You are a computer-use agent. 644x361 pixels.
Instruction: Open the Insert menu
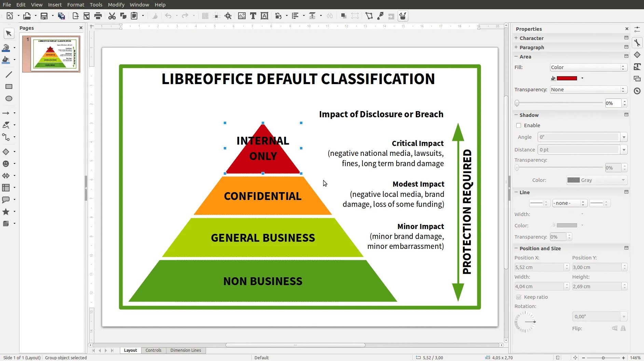click(x=55, y=5)
